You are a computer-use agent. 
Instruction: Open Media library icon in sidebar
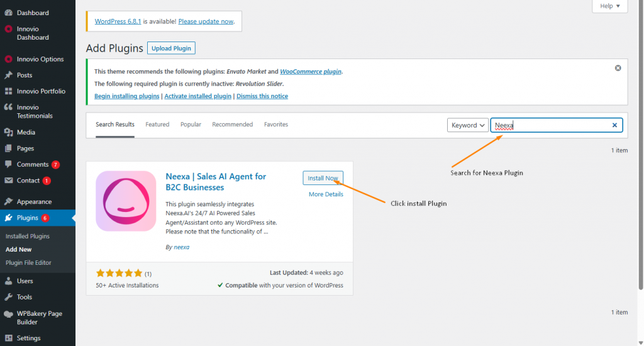(x=9, y=132)
